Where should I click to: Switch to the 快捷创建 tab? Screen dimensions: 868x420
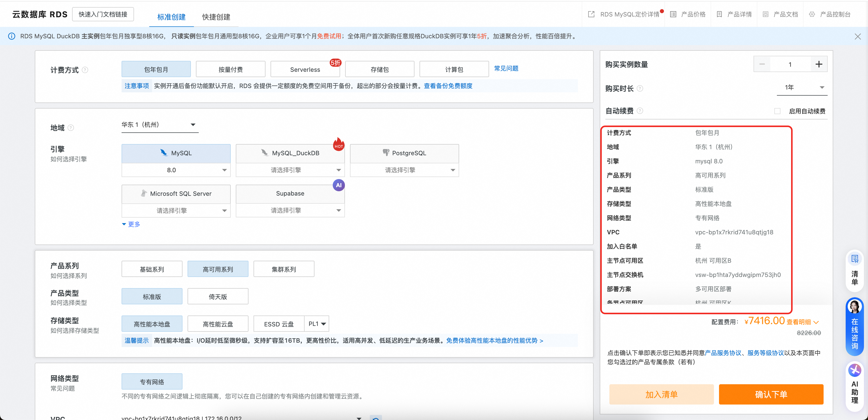point(216,17)
